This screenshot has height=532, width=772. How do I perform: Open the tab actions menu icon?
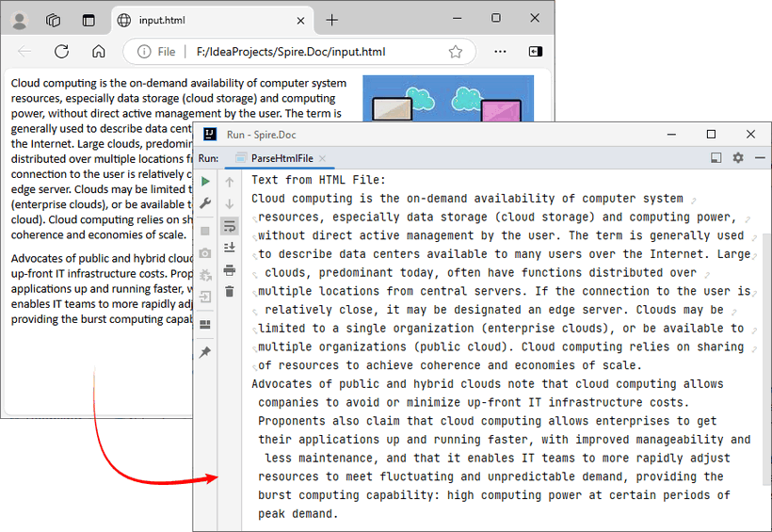pos(88,20)
